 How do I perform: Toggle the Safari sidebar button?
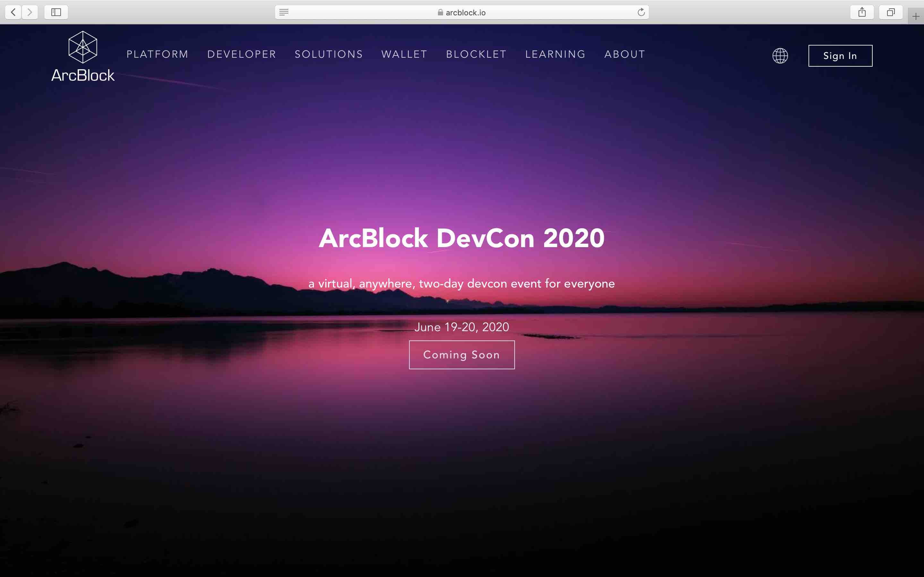pyautogui.click(x=56, y=12)
